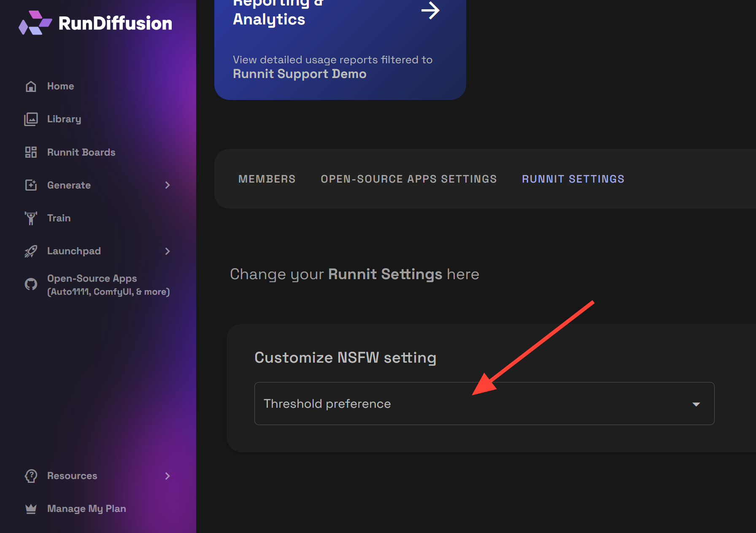Select the Runnit Settings tab

pos(573,179)
